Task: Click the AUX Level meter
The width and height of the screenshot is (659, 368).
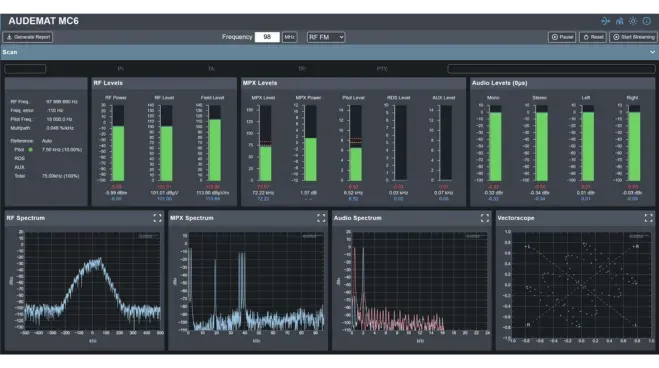Action: (x=445, y=143)
